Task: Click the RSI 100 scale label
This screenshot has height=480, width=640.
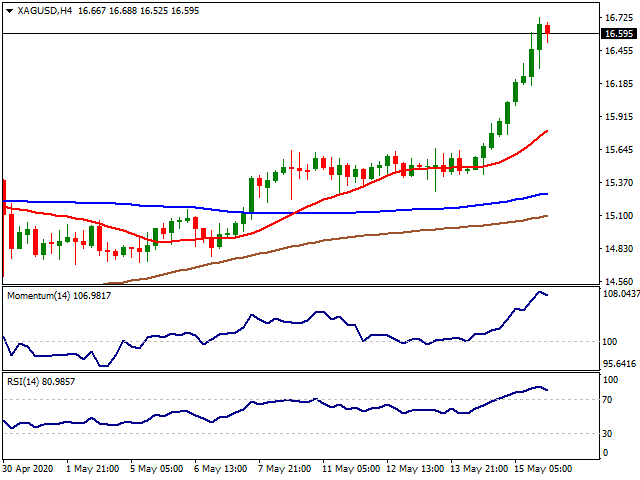Action: (x=610, y=380)
